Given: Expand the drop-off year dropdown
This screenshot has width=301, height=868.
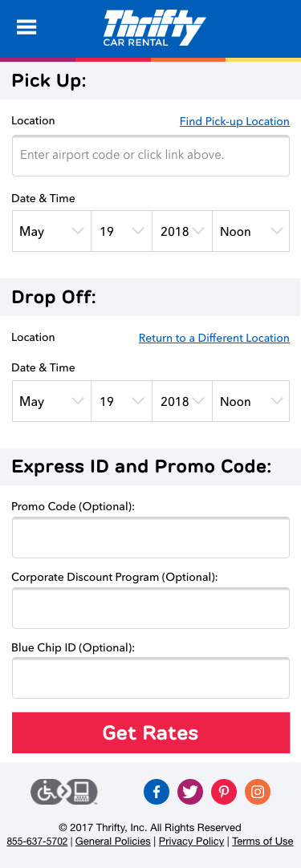Looking at the screenshot, I should tap(182, 401).
